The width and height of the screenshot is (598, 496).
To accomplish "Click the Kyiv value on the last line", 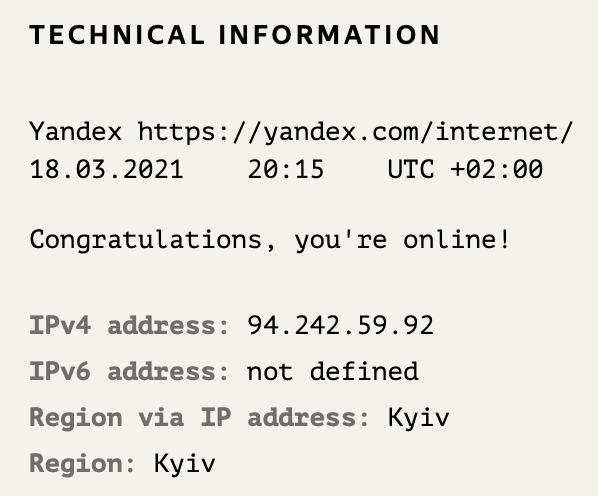I will (185, 464).
